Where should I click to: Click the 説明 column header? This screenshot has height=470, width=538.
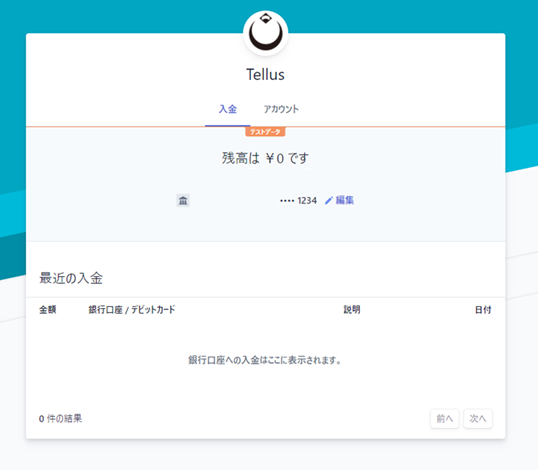tap(352, 309)
